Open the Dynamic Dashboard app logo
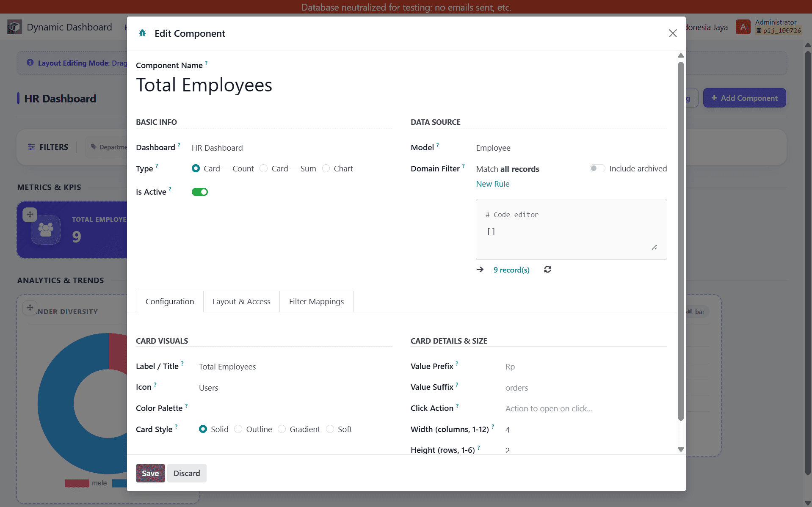 click(14, 27)
